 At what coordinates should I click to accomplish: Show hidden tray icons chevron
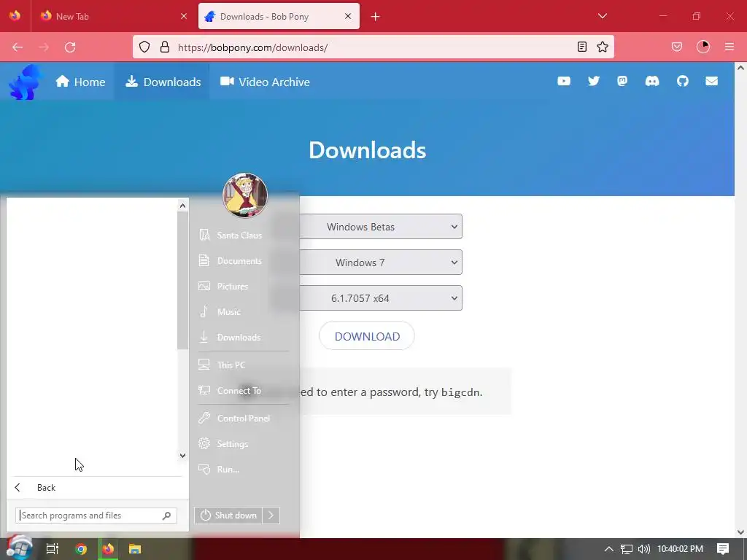(x=608, y=549)
